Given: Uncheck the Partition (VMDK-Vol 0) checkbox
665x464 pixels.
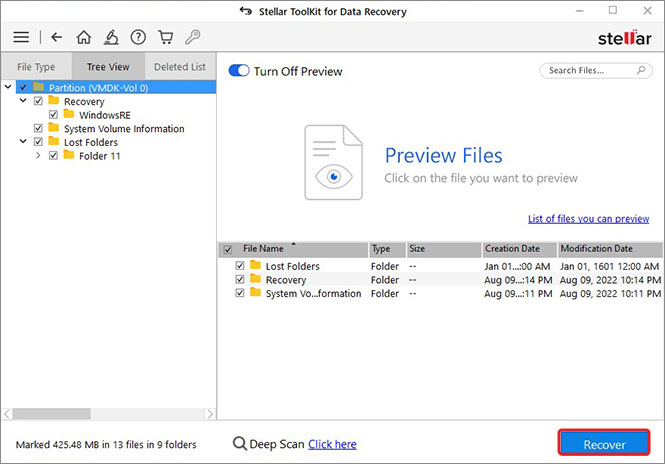Looking at the screenshot, I should coord(23,87).
